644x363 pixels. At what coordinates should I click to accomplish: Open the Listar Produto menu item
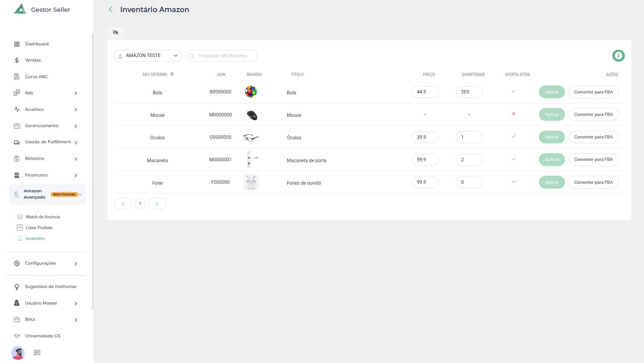pos(39,228)
